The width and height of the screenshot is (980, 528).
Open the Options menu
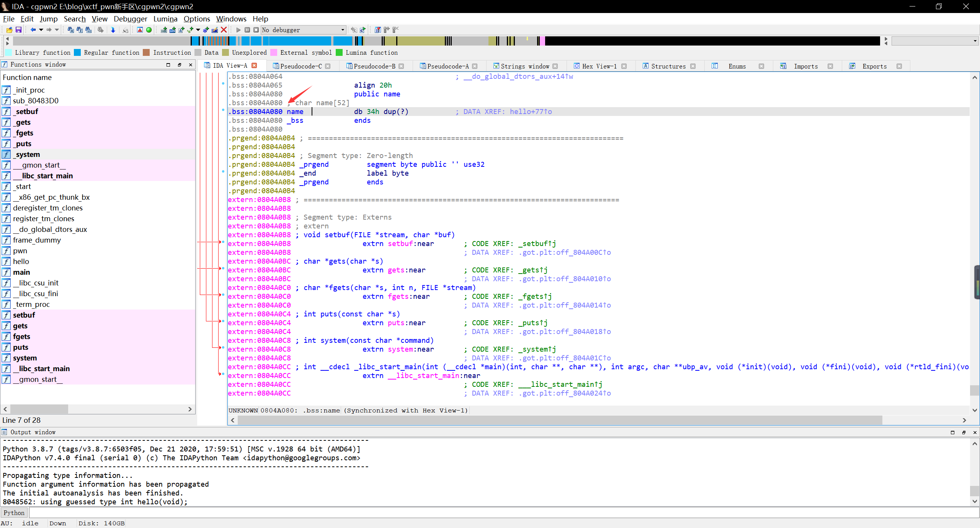point(197,19)
